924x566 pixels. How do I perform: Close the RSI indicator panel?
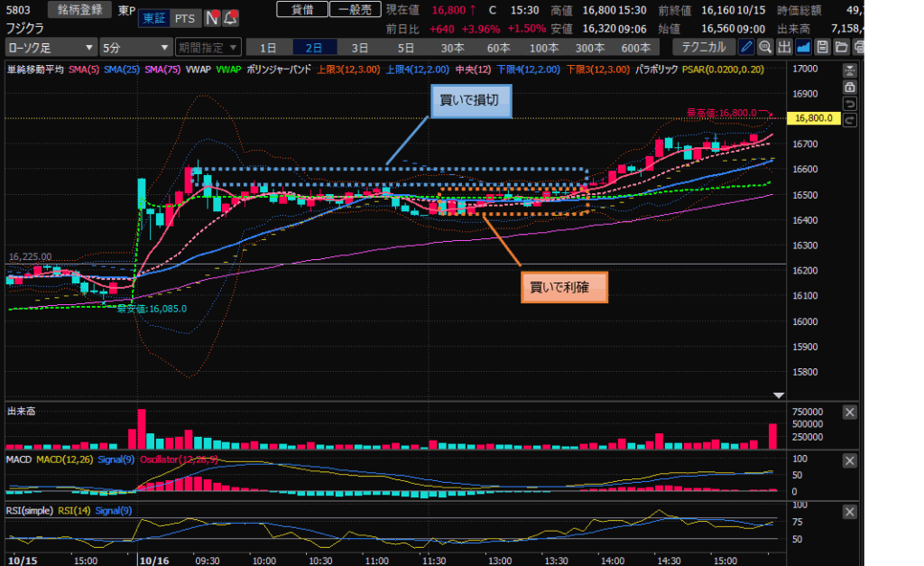coord(849,512)
